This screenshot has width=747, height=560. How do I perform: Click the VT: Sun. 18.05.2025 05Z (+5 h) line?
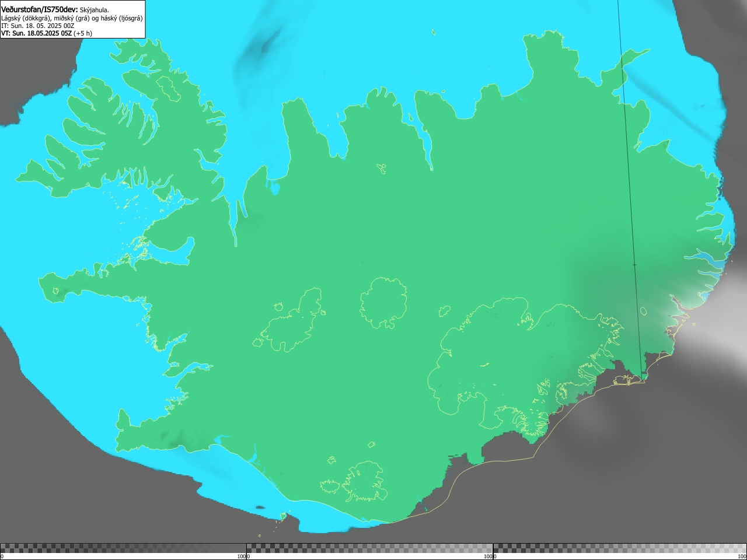pos(47,33)
